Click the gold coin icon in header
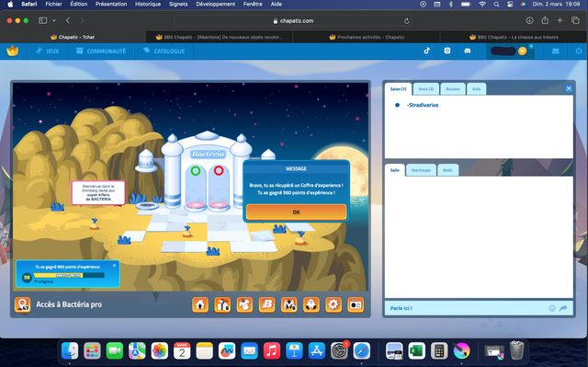 click(x=522, y=51)
